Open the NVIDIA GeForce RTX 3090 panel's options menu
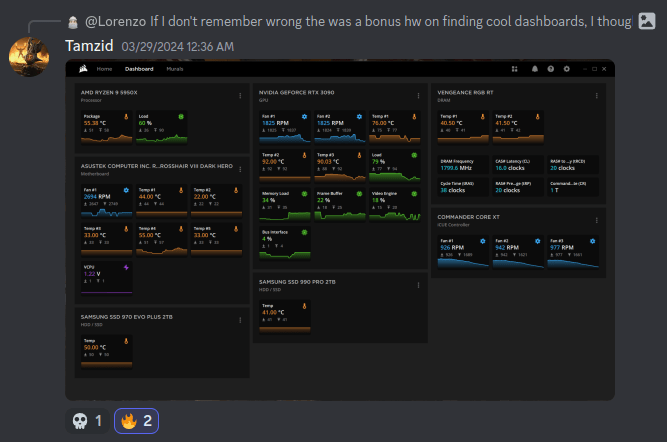Viewport: 667px width, 442px height. 418,96
